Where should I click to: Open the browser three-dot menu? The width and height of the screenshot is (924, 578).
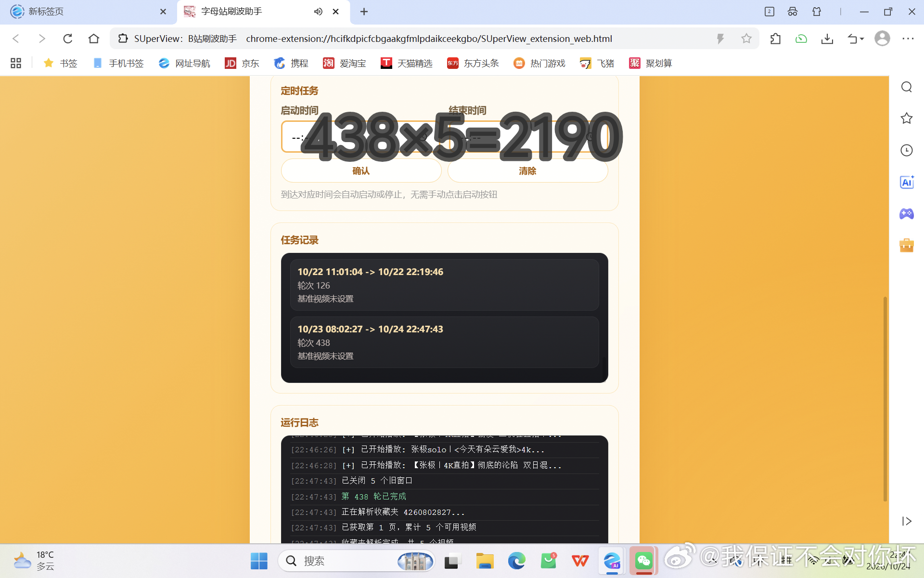908,39
